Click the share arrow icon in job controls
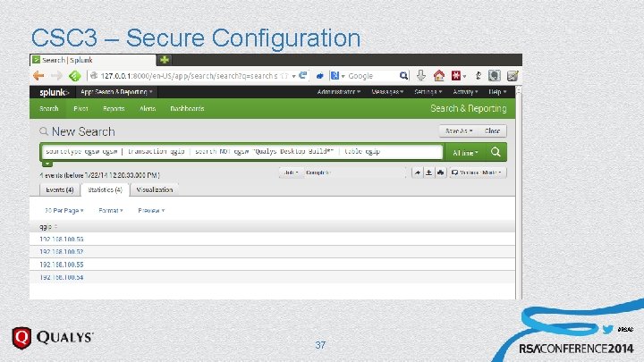Viewport: 644px width, 362px height. pyautogui.click(x=418, y=173)
